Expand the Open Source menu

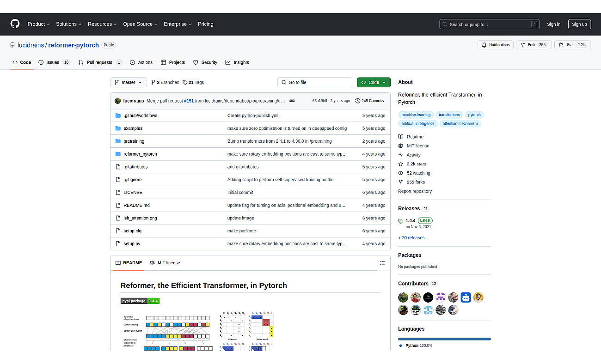pyautogui.click(x=140, y=24)
